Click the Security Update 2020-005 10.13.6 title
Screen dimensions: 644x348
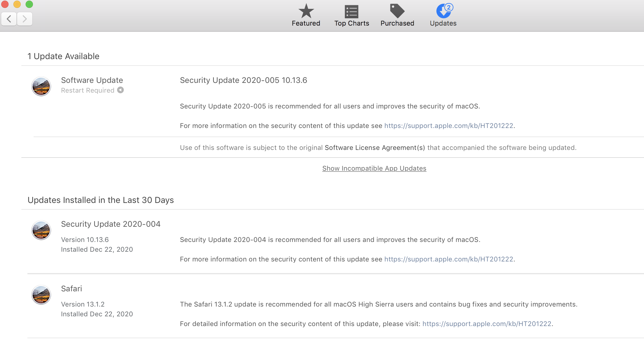243,80
